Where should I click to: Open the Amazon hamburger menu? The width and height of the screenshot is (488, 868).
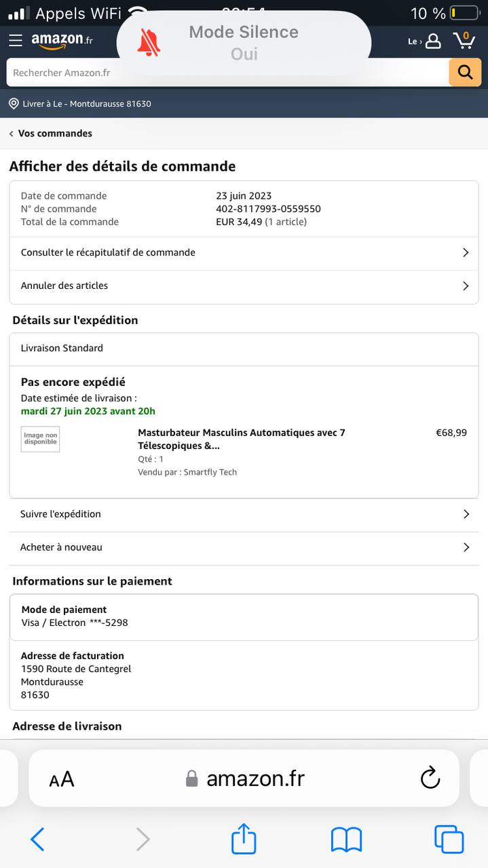click(16, 41)
